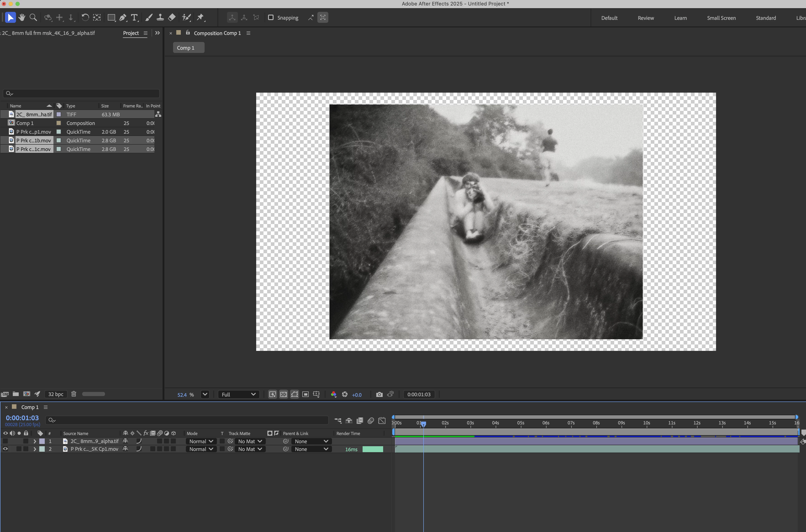Switch to the Review workspace
Screen dimensions: 806x532
click(x=645, y=18)
